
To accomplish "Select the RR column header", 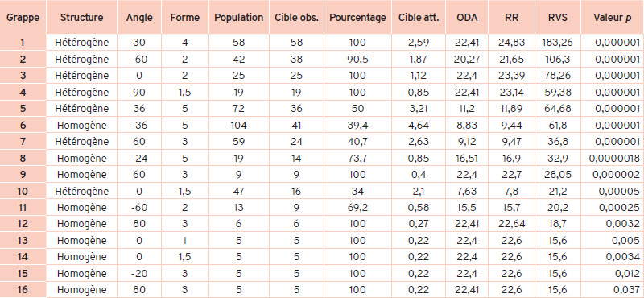I will (511, 18).
